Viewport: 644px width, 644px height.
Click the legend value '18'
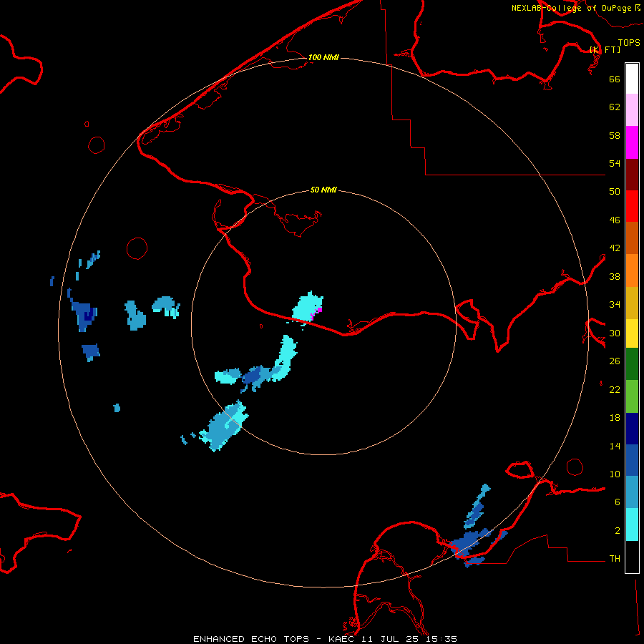(x=615, y=418)
